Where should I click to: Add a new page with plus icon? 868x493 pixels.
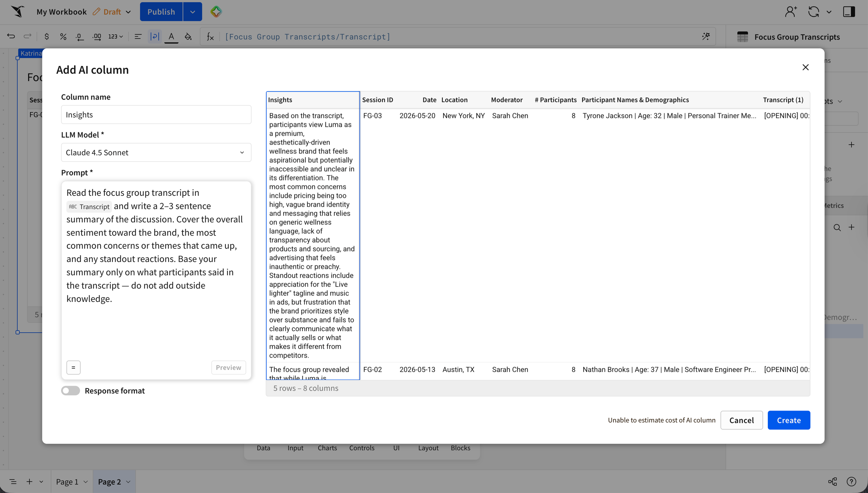[29, 481]
